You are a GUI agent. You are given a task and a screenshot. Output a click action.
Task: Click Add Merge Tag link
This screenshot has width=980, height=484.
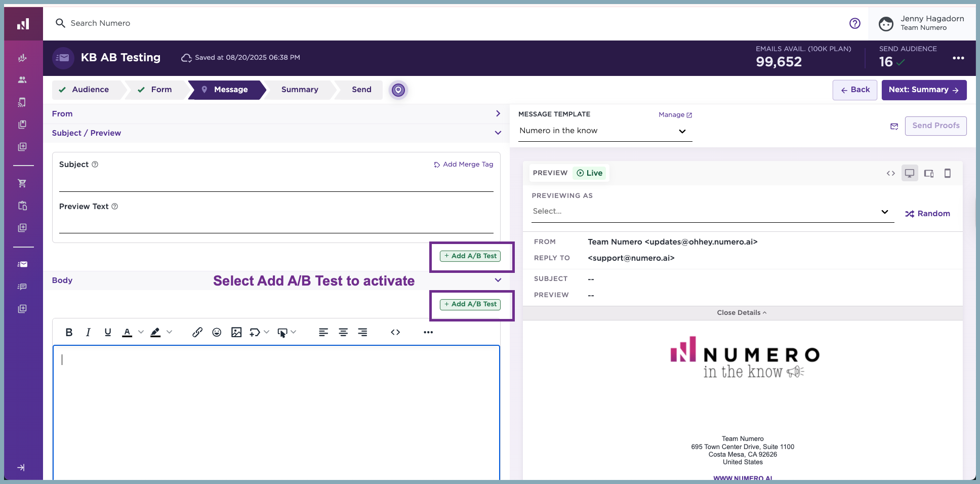tap(464, 165)
